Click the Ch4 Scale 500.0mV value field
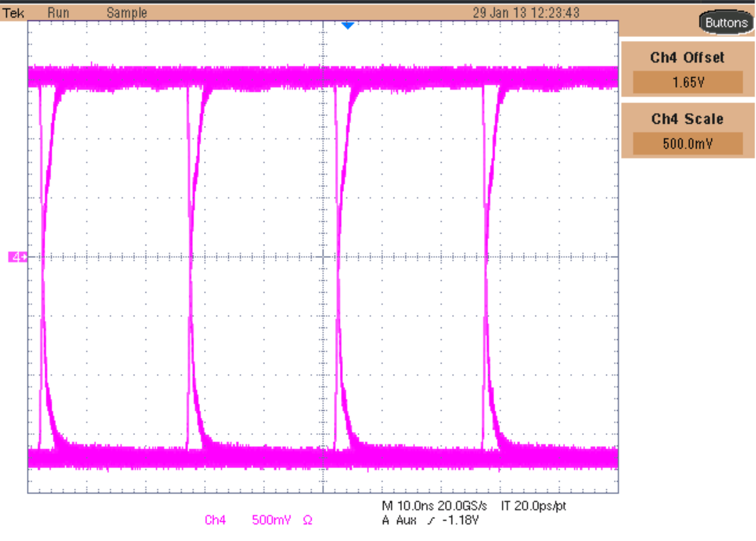 coord(688,143)
